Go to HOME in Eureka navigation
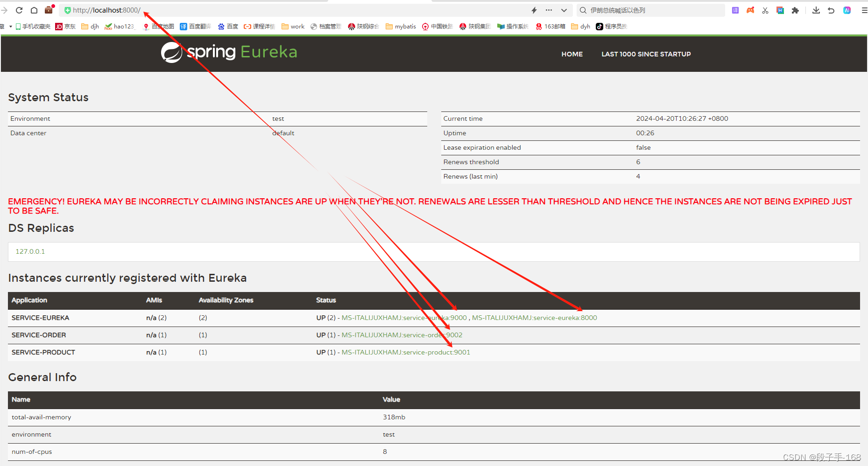 (x=572, y=54)
